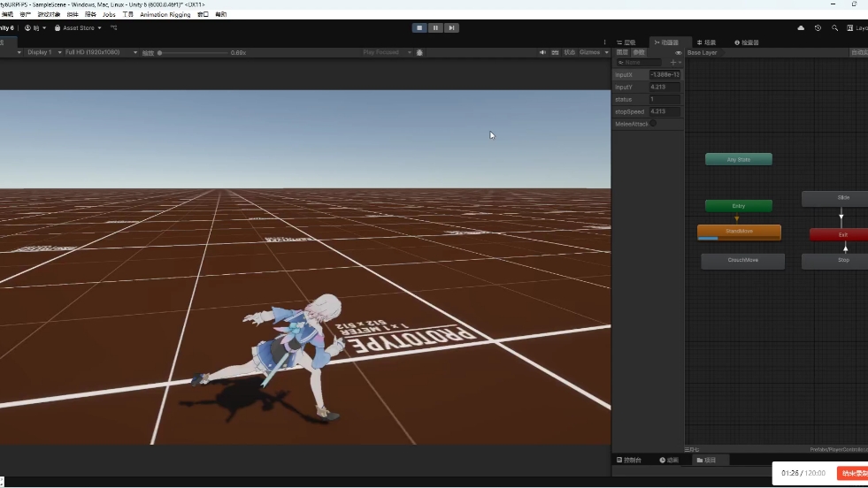
Task: Expand the Asset Store dropdown arrow
Action: point(100,27)
